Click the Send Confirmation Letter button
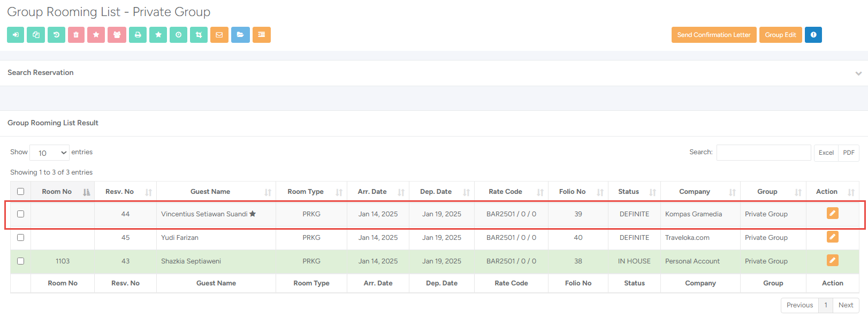This screenshot has width=868, height=317. pos(713,35)
